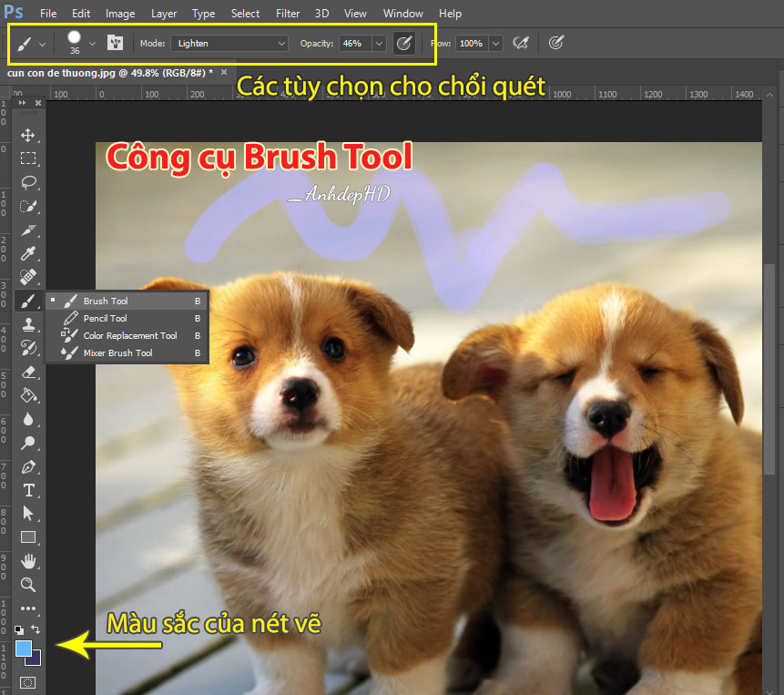784x695 pixels.
Task: Select the Move tool
Action: tap(28, 135)
